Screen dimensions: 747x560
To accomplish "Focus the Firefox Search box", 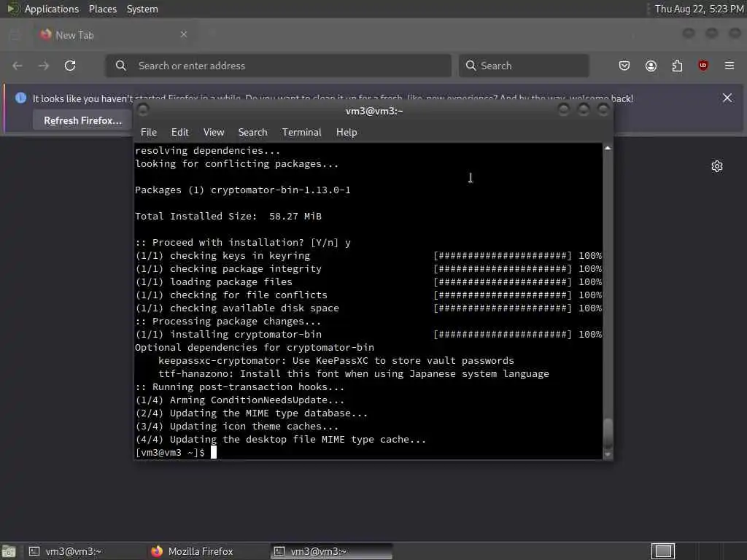I will coord(524,66).
